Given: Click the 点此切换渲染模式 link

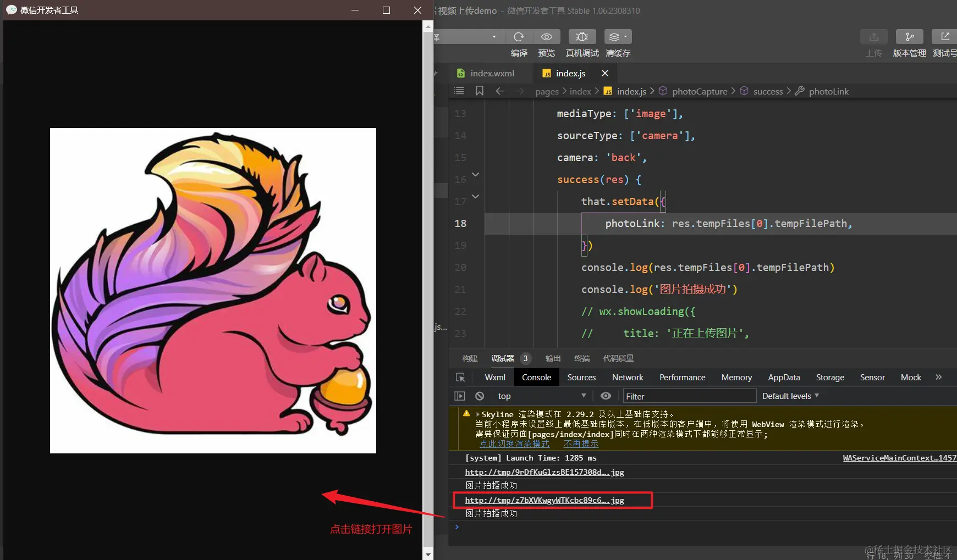Looking at the screenshot, I should point(514,444).
